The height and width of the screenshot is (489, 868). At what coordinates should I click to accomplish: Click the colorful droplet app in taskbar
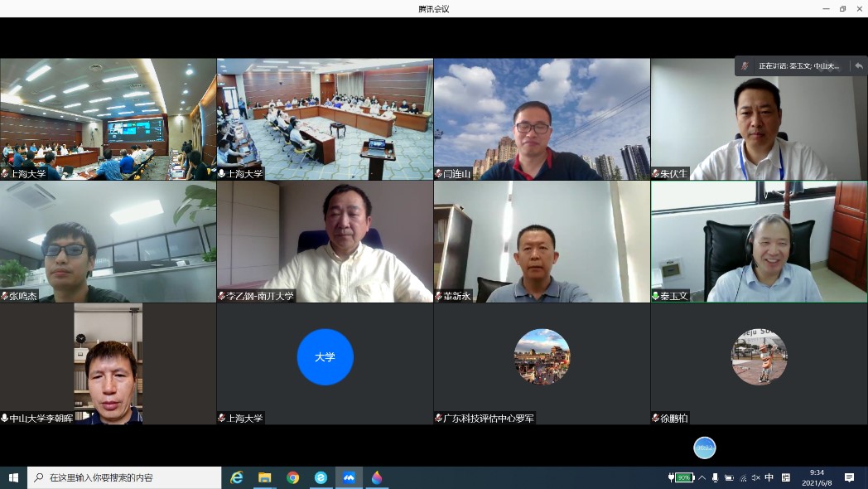377,477
